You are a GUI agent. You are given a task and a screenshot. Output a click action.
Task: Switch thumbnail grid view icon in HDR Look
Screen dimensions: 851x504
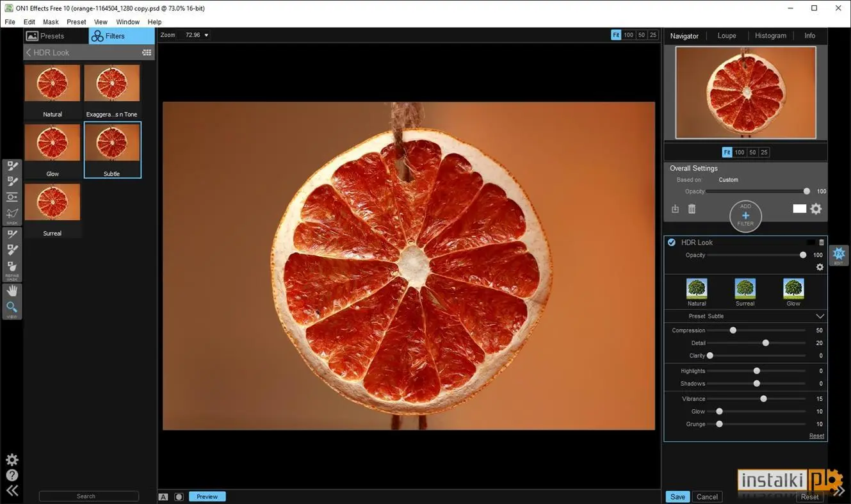(x=147, y=53)
